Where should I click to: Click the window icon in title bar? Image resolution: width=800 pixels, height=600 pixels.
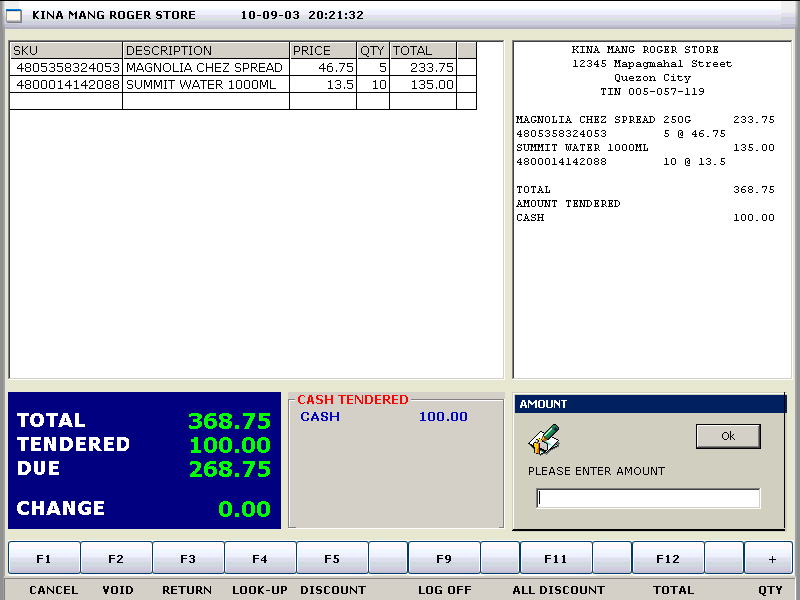tap(14, 15)
